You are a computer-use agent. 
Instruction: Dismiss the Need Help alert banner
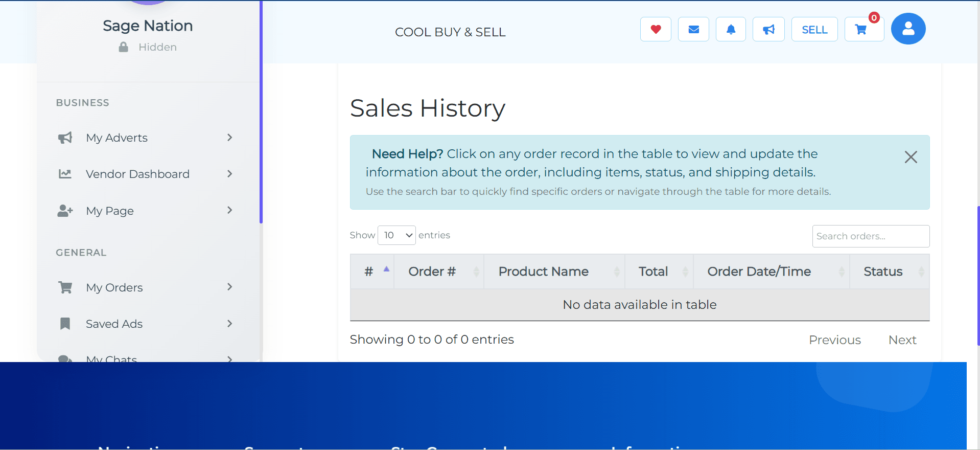point(911,157)
